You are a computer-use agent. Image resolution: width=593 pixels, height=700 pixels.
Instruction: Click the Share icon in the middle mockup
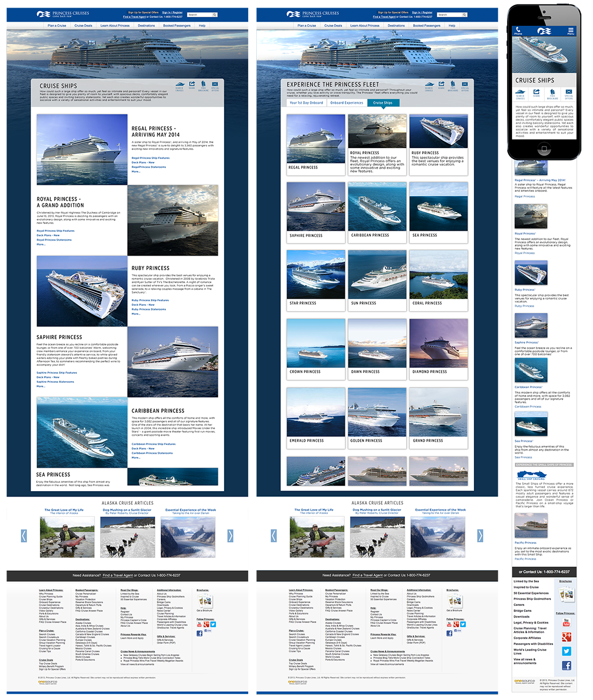pyautogui.click(x=441, y=86)
